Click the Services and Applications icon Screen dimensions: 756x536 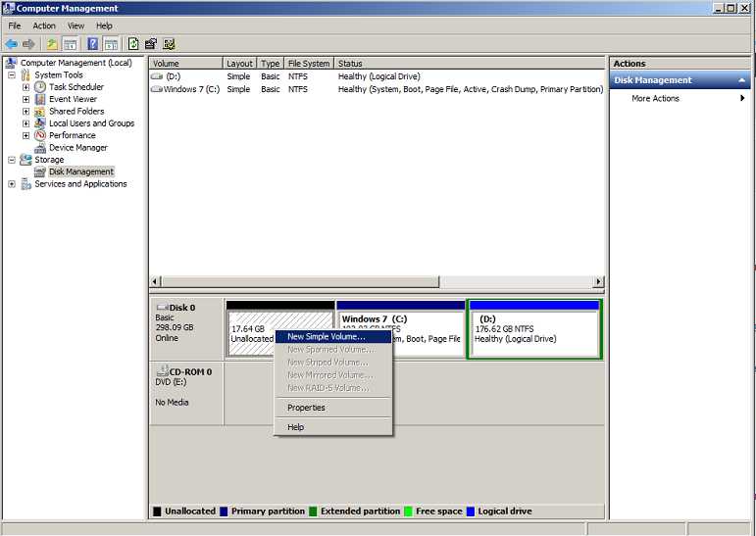tap(26, 184)
